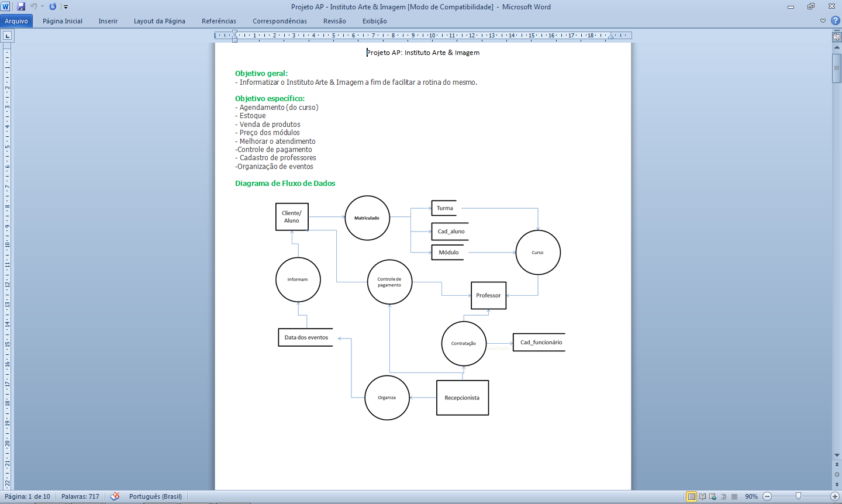The width and height of the screenshot is (842, 504).
Task: Select the 'Módulo' data store shape
Action: click(448, 253)
